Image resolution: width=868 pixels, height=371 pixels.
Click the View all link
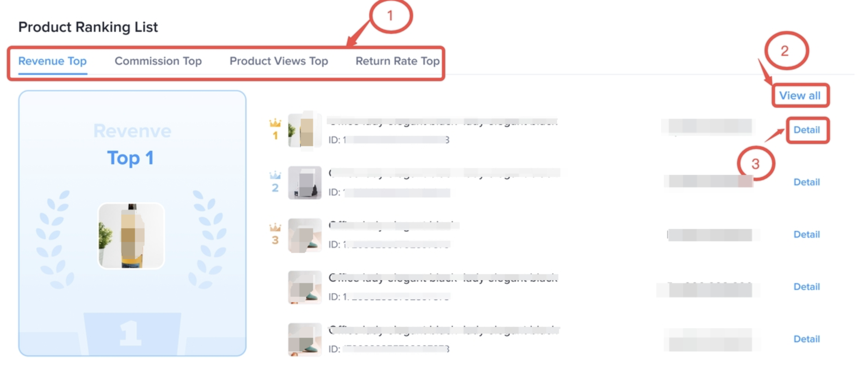(800, 95)
